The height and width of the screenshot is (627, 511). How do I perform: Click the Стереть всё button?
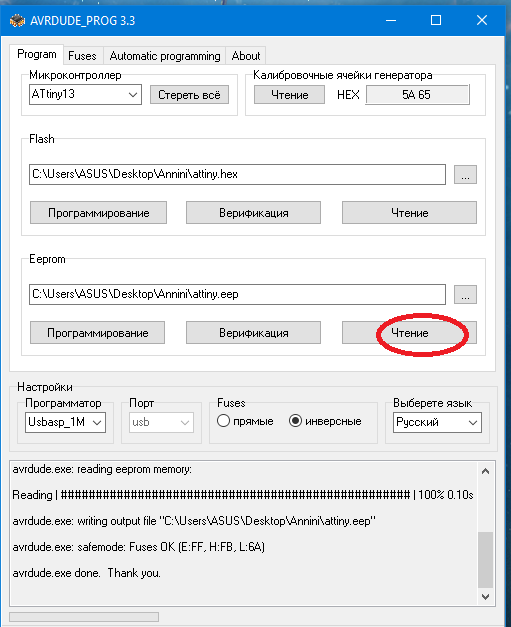coord(189,95)
